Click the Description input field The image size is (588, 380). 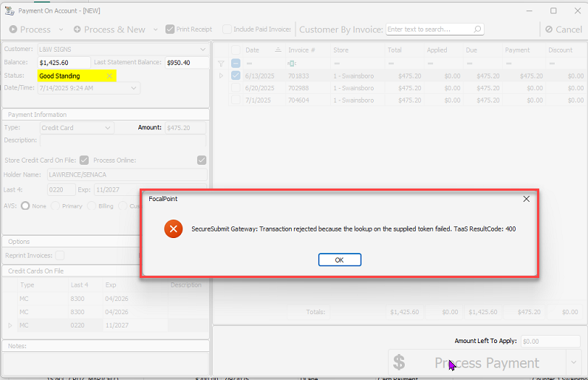(123, 140)
